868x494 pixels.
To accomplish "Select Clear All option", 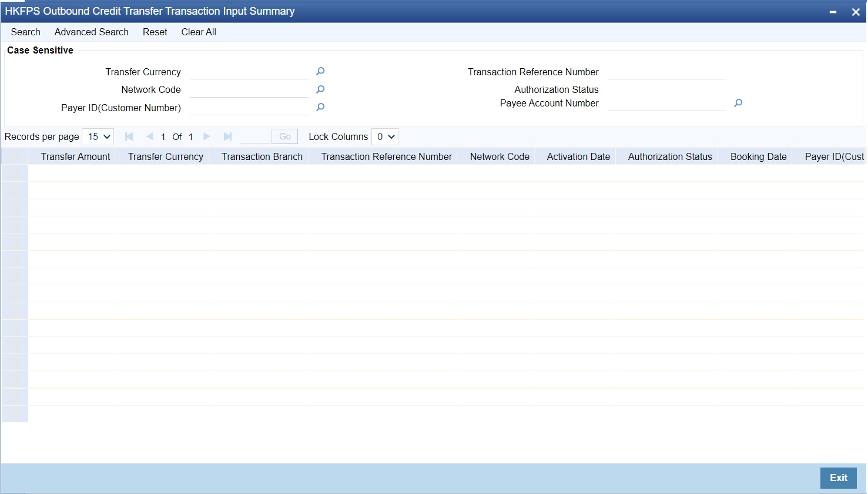I will [x=199, y=32].
